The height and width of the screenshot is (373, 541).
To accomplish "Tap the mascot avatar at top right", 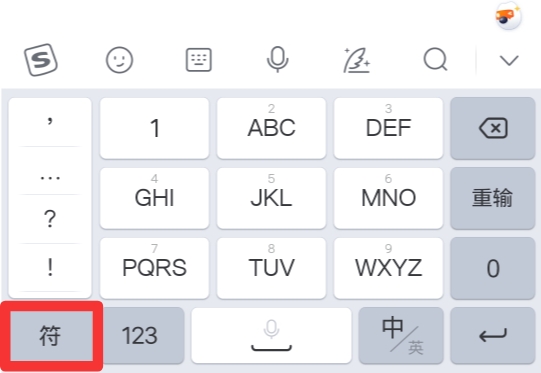I will point(508,16).
